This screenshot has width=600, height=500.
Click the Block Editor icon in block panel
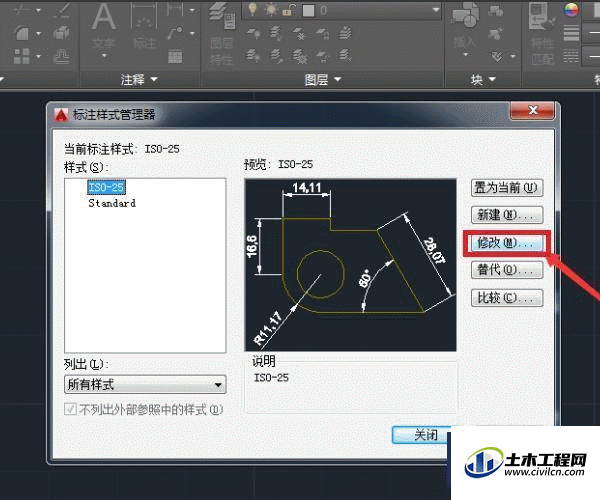pyautogui.click(x=496, y=34)
